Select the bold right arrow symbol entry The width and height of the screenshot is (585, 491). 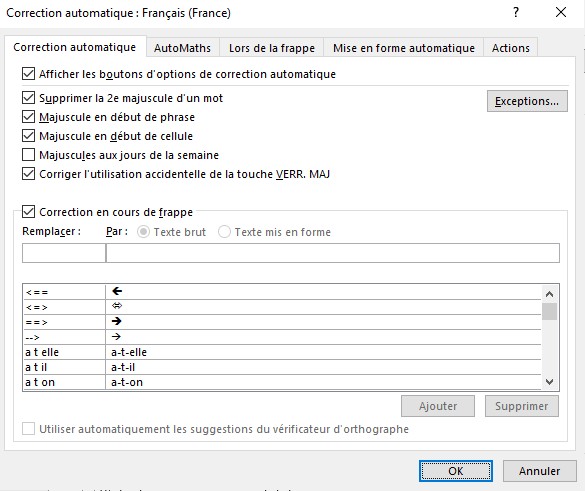tap(117, 321)
